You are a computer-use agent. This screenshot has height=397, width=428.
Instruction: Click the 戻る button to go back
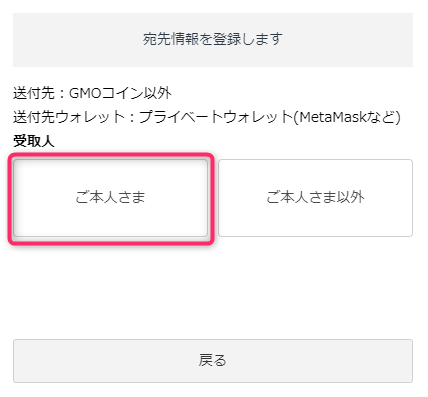[213, 361]
